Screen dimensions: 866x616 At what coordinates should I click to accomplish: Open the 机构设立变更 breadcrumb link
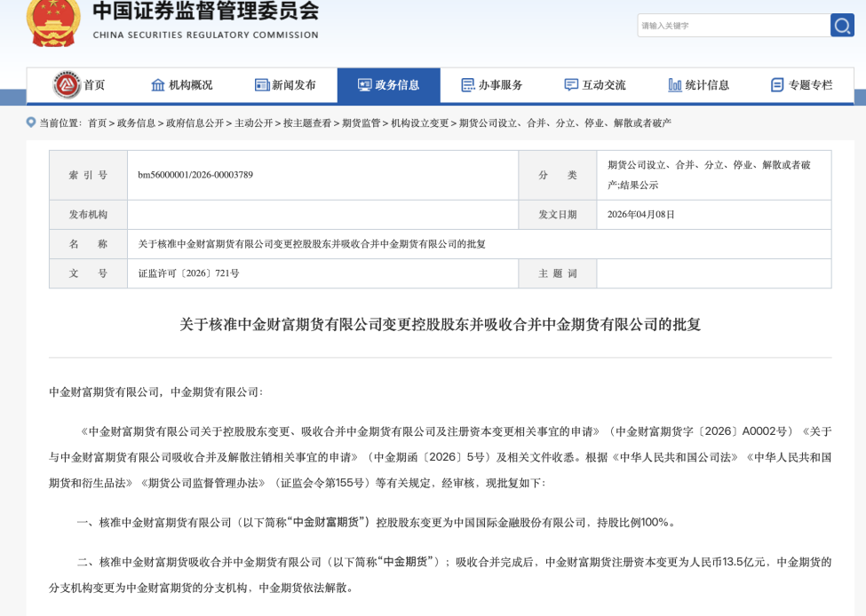click(420, 123)
